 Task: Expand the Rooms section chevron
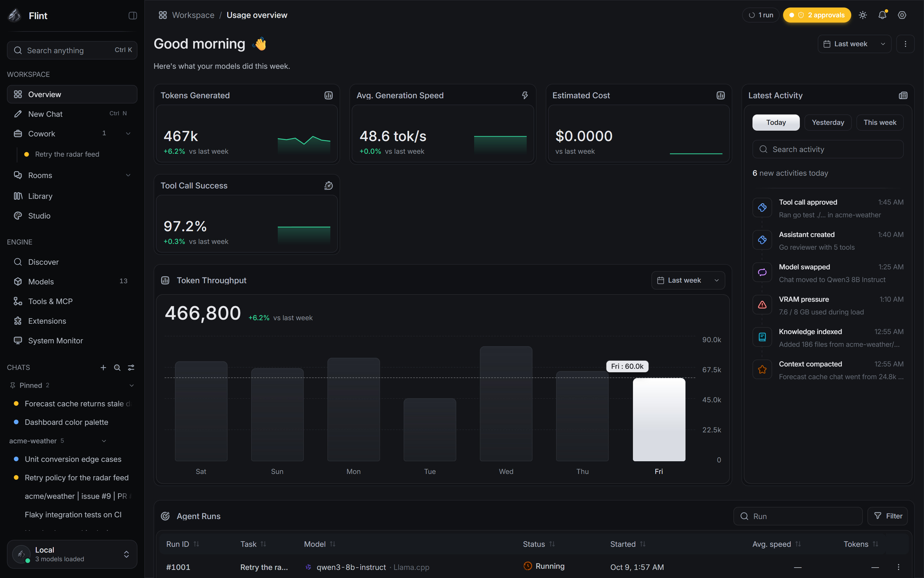[x=128, y=175]
